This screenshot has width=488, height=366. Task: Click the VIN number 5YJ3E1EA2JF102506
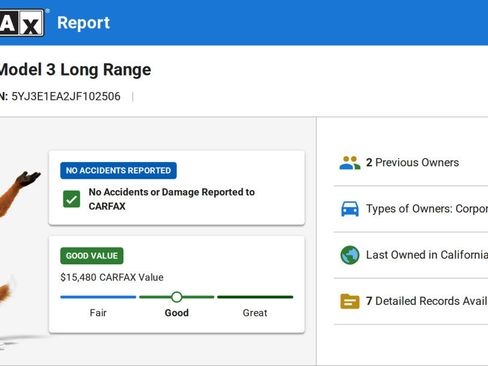point(66,96)
